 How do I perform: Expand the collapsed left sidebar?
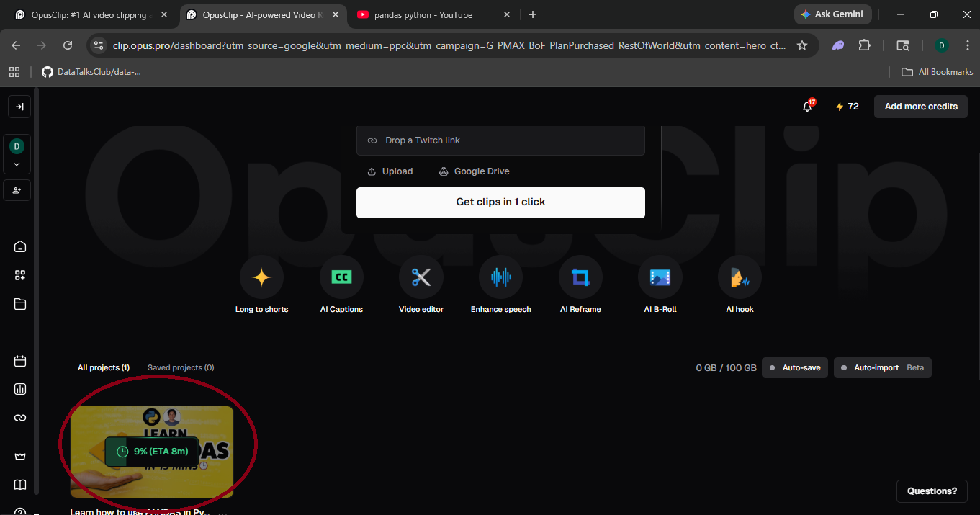19,107
